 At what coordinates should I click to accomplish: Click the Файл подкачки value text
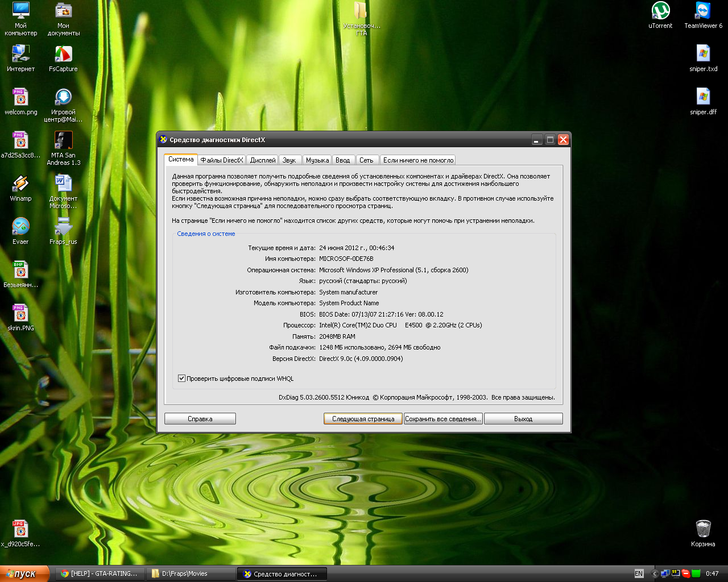(380, 347)
